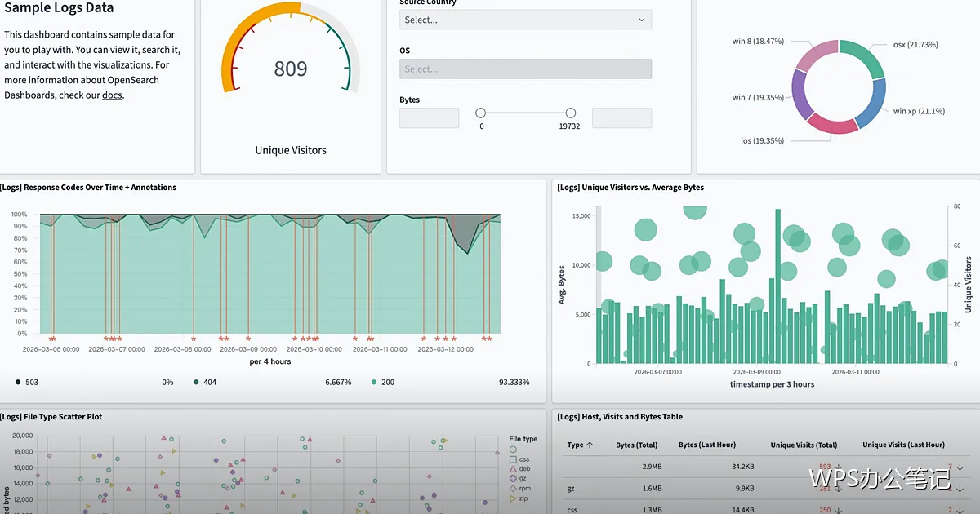Screen dimensions: 980x514
Task: Click the '[Logs] File Type Scatter Plot' title
Action: click(x=51, y=416)
